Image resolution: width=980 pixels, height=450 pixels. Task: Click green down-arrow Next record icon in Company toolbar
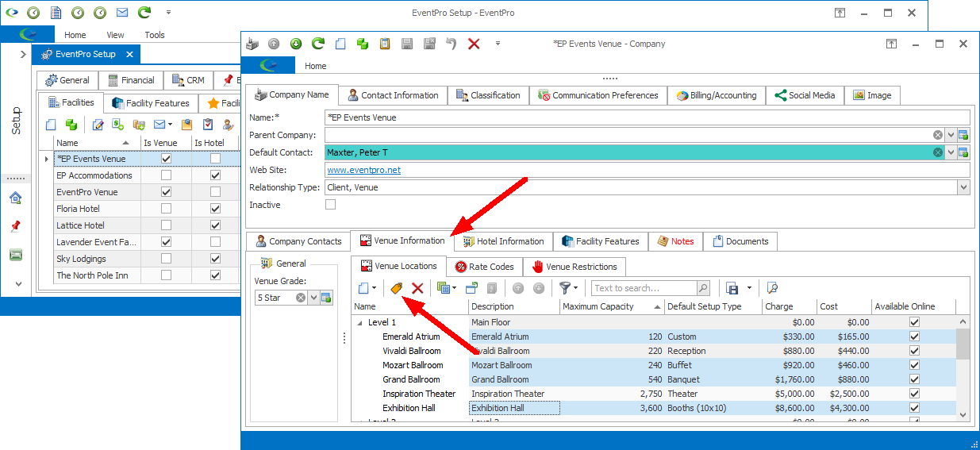(x=295, y=44)
